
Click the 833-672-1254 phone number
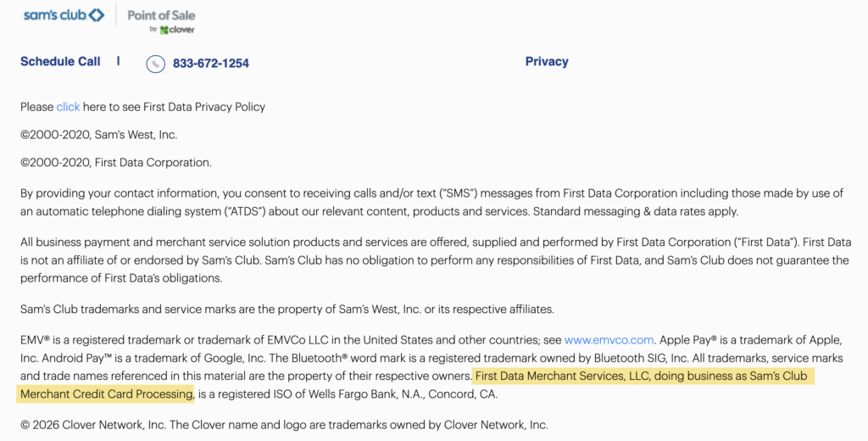click(211, 64)
